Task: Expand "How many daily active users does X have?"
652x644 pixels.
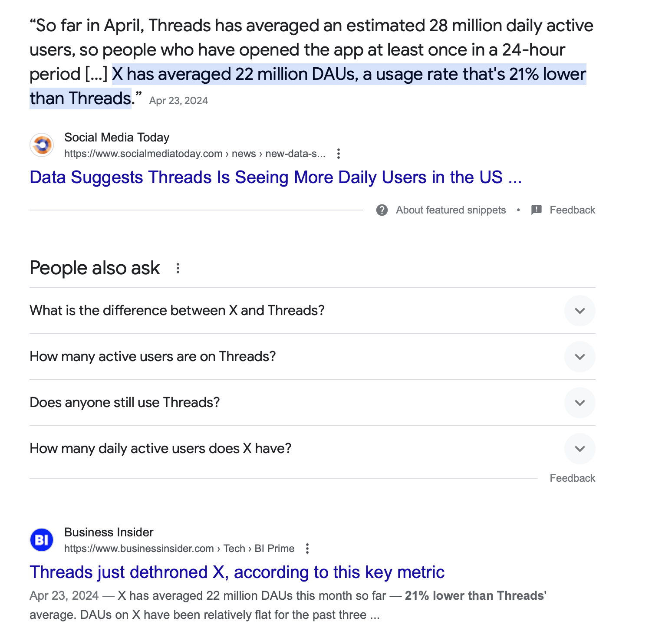Action: pyautogui.click(x=580, y=449)
